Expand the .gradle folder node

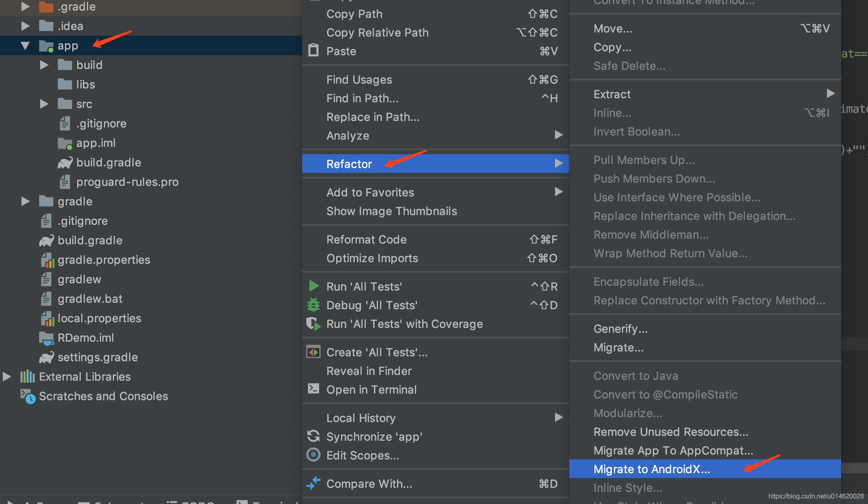click(25, 6)
